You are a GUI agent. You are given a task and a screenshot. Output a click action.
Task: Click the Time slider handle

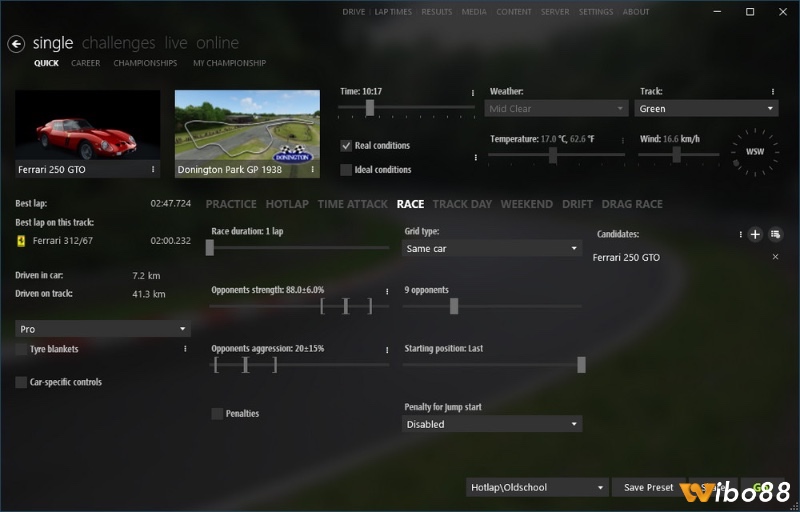tap(370, 108)
